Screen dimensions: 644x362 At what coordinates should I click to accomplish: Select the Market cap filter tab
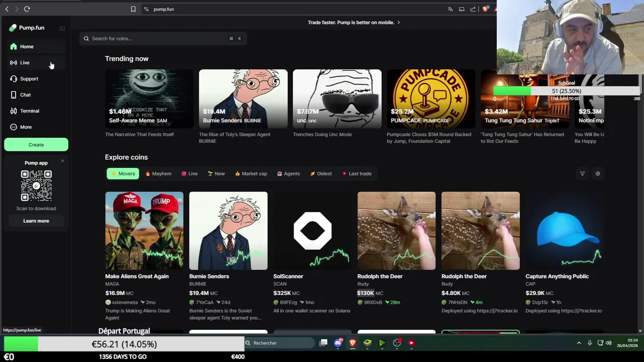(251, 174)
